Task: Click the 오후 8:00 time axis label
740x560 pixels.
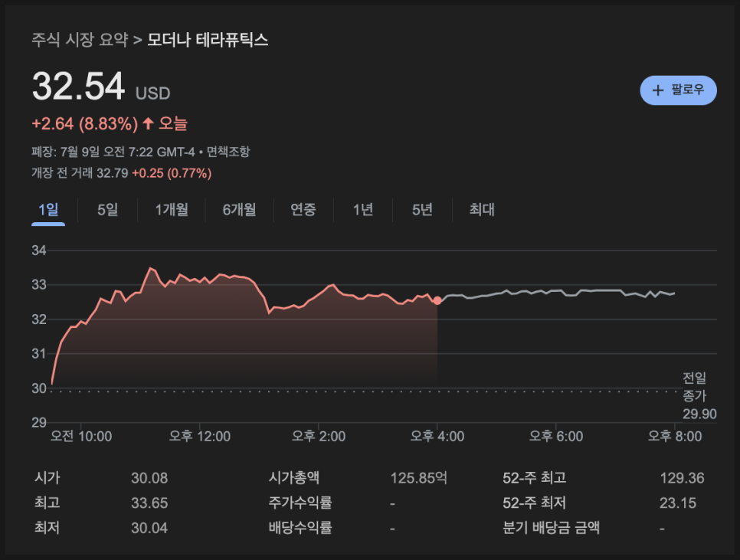Action: point(675,436)
